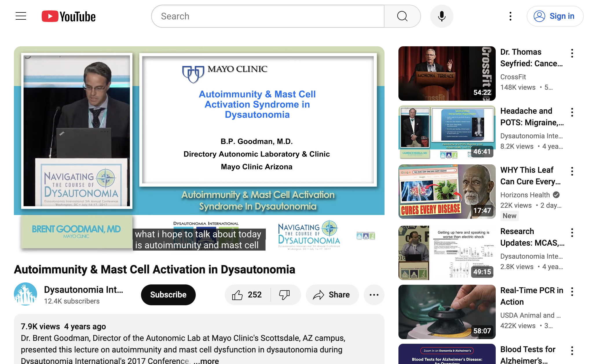The height and width of the screenshot is (364, 593).
Task: Open options menu for Dr. Thomas Seyfried video
Action: [x=572, y=53]
